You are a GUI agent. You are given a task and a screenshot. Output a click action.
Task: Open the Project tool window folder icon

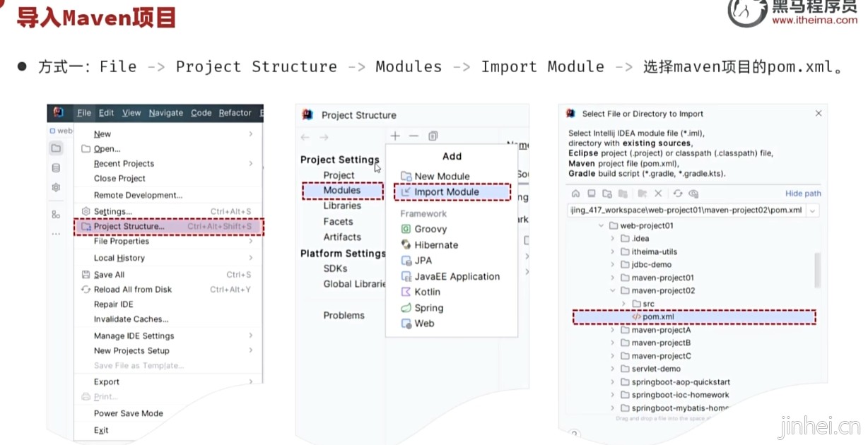(x=56, y=148)
